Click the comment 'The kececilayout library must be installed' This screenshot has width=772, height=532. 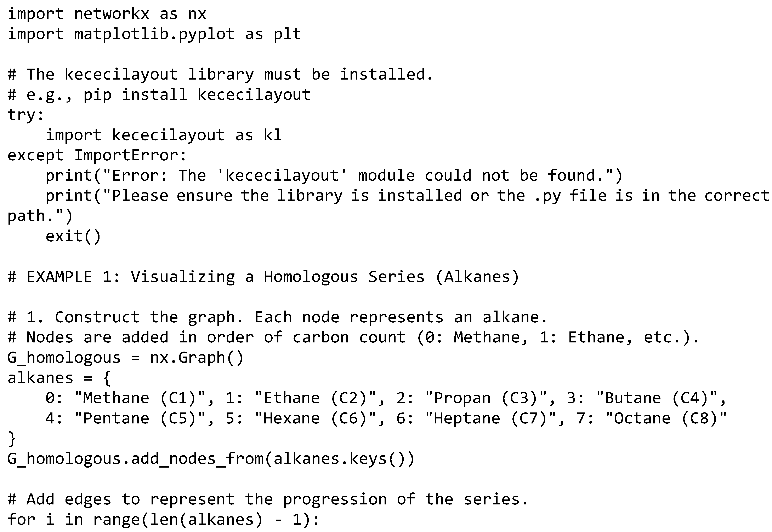pos(220,74)
